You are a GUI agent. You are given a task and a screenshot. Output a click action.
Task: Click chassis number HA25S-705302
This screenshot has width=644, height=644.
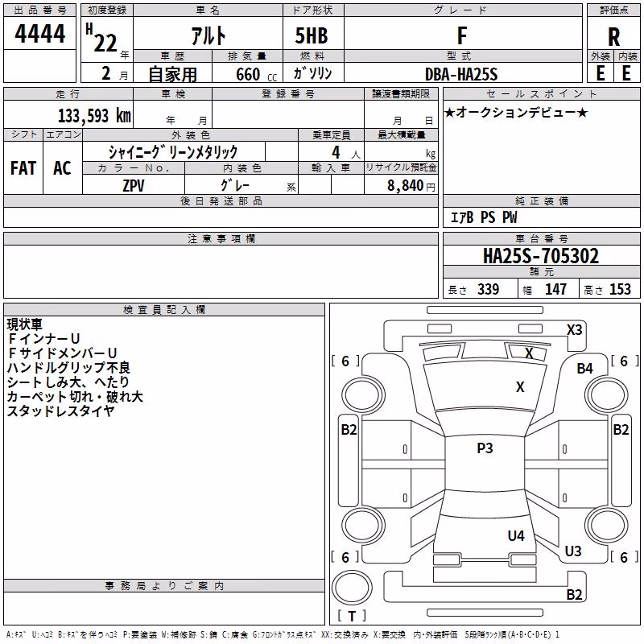(541, 255)
